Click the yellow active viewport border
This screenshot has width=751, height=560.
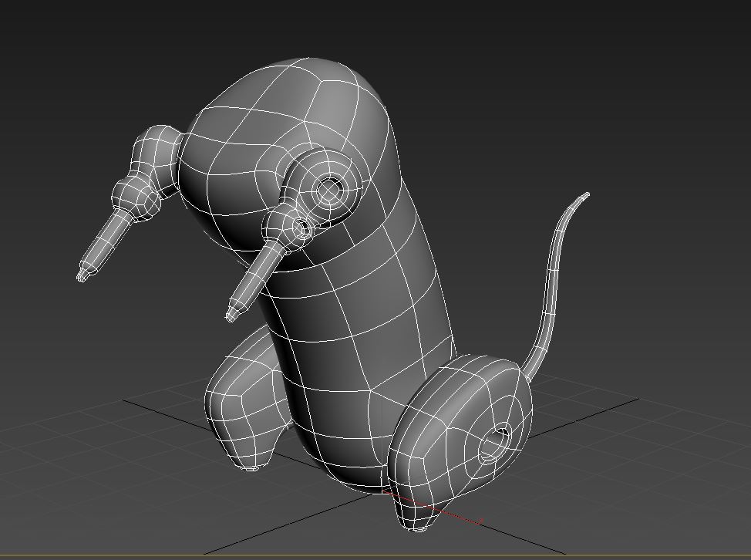click(x=375, y=556)
